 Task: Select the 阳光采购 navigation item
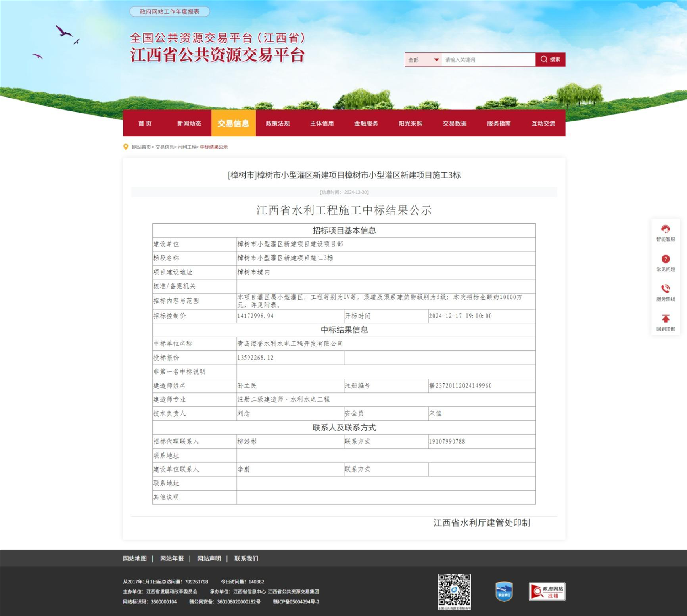click(410, 124)
